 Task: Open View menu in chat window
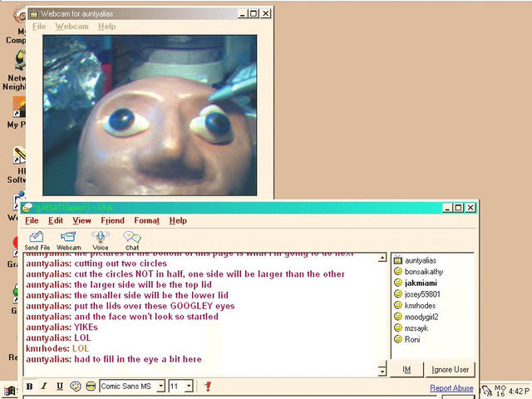pyautogui.click(x=81, y=220)
